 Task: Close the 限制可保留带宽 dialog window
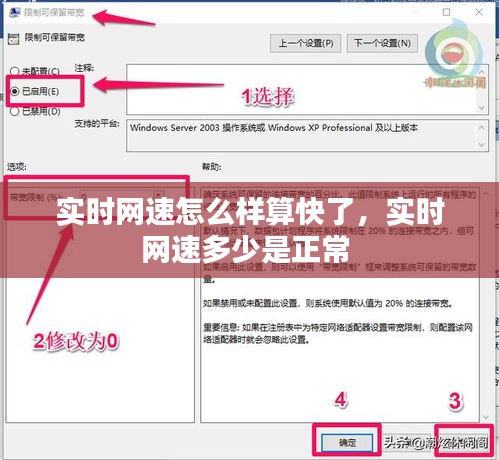click(479, 12)
